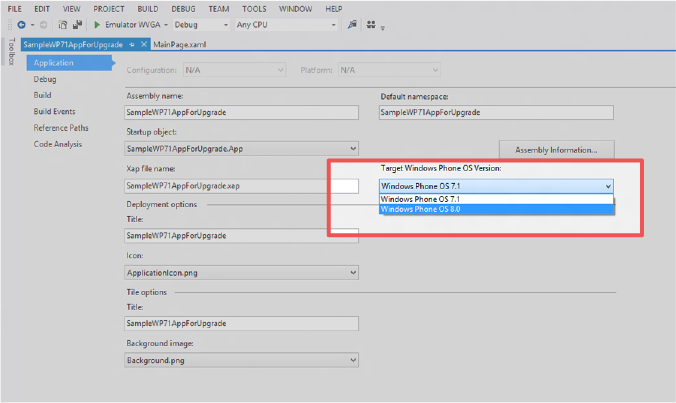Screen dimensions: 676x403
Task: Click the Save All disks icon
Action: pyautogui.click(x=78, y=25)
